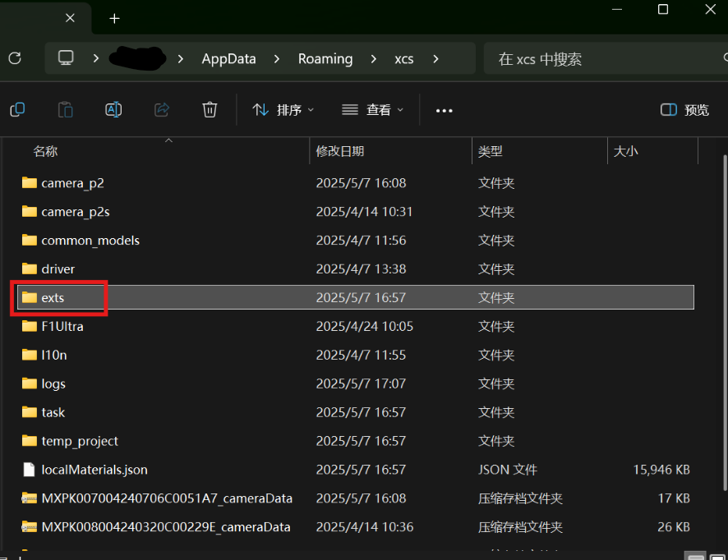Click folder icon next to logs
The height and width of the screenshot is (560, 728).
(30, 383)
